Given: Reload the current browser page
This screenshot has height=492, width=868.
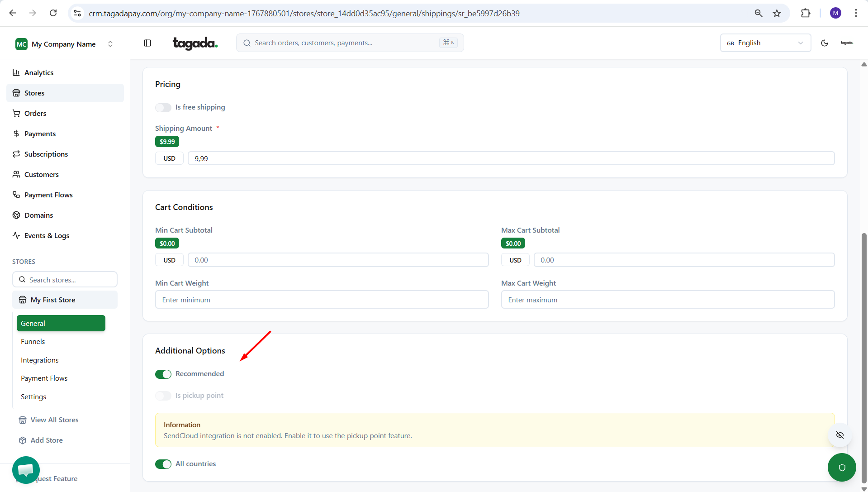Looking at the screenshot, I should (53, 13).
